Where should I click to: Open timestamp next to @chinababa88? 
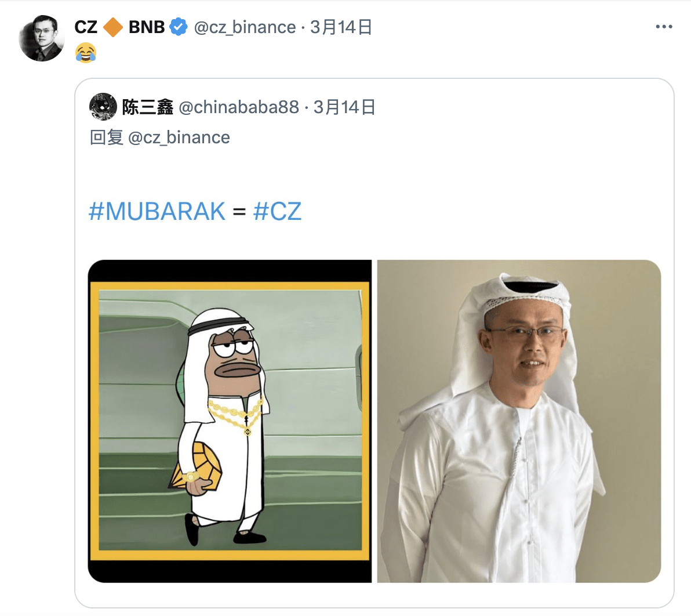tap(344, 107)
